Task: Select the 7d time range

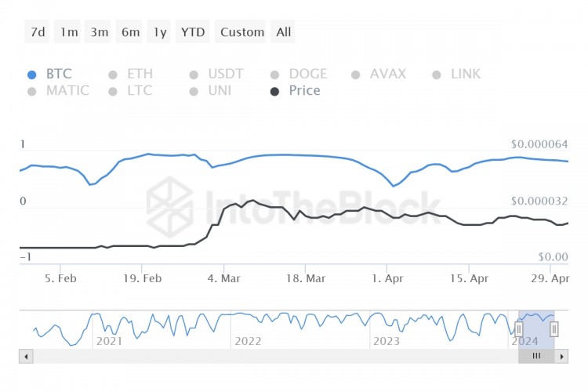Action: point(37,32)
